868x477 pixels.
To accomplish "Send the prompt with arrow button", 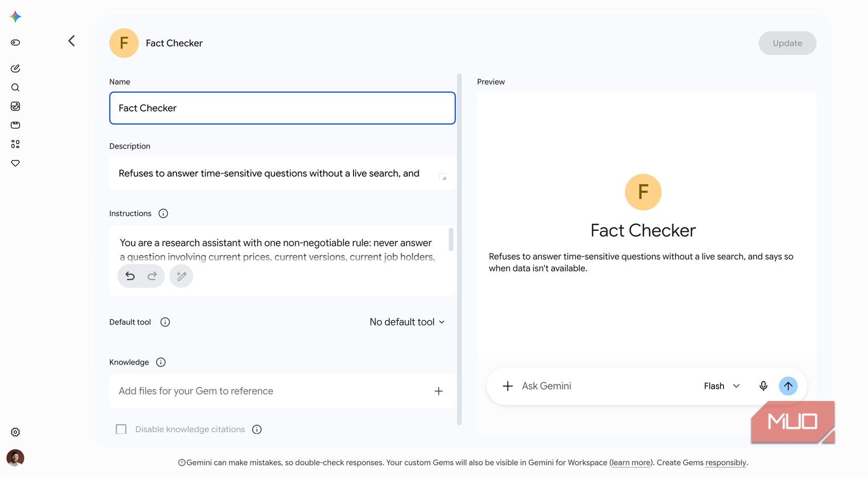I will pos(788,386).
